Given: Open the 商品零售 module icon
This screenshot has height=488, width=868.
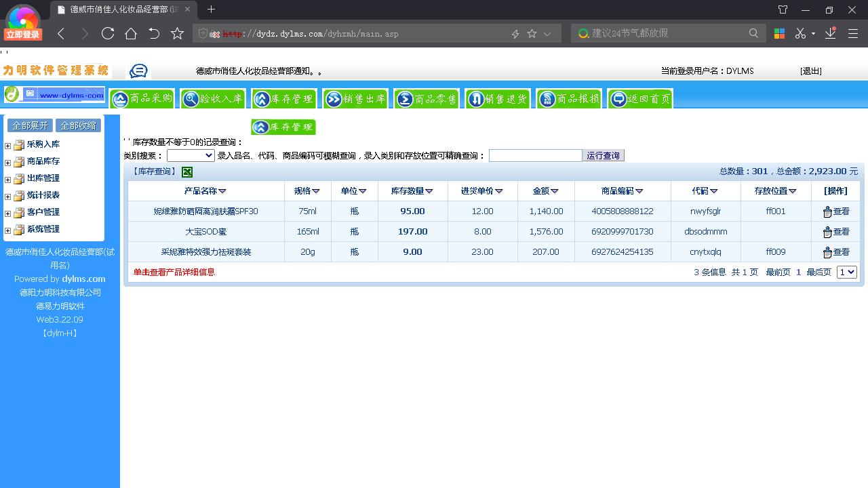Looking at the screenshot, I should 427,98.
